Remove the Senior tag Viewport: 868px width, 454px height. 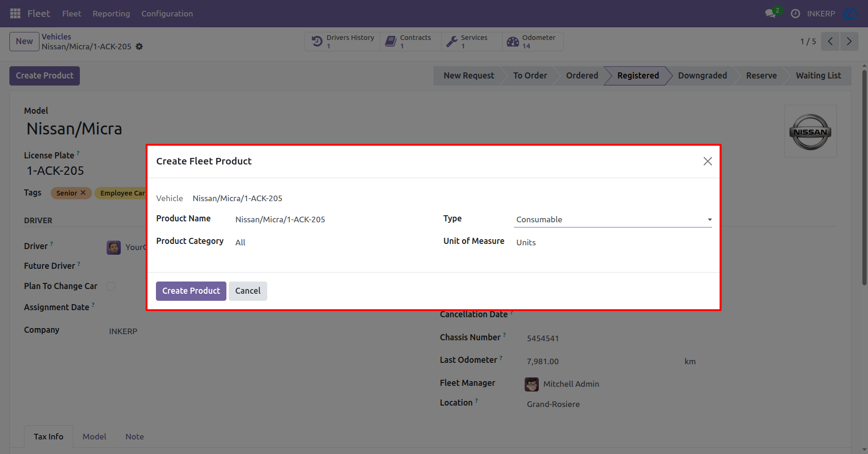[x=83, y=193]
